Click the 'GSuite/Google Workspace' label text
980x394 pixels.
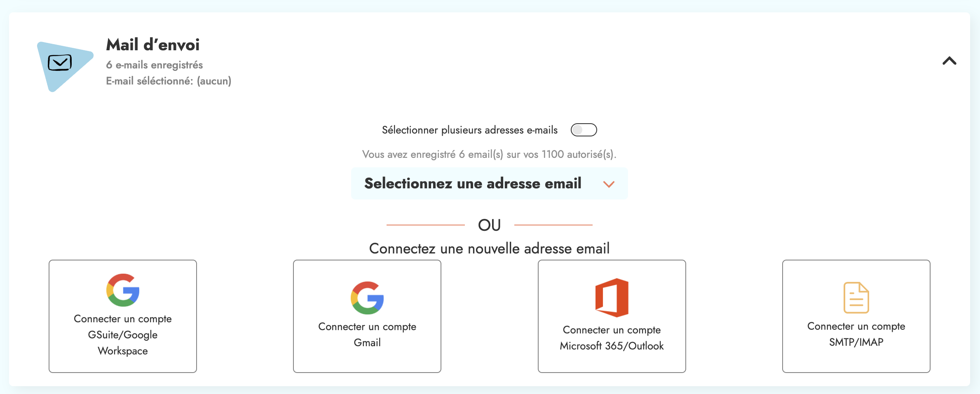coord(123,342)
